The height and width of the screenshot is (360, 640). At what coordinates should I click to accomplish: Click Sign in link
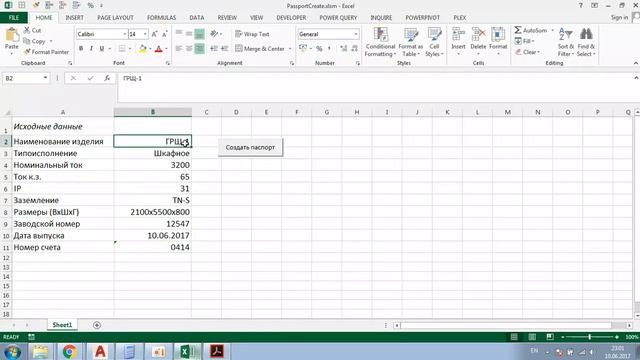click(x=620, y=18)
